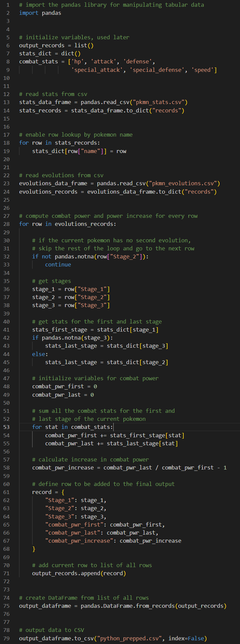The image size is (240, 644).
Task: Click the 'for stat in combat_stats:' line
Action: tap(73, 427)
